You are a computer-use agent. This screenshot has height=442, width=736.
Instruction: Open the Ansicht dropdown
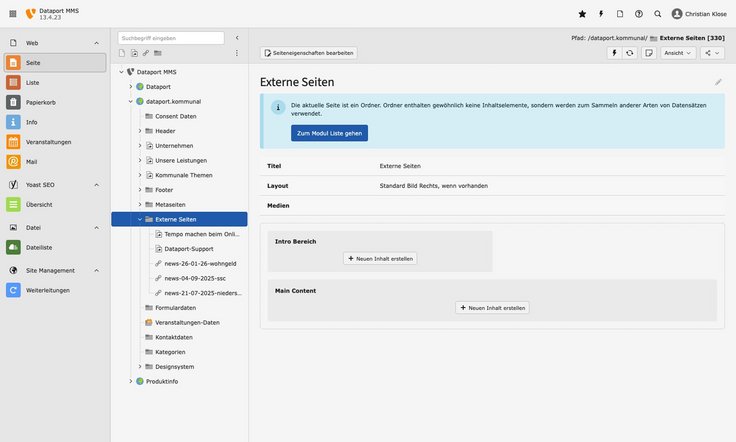(x=679, y=53)
